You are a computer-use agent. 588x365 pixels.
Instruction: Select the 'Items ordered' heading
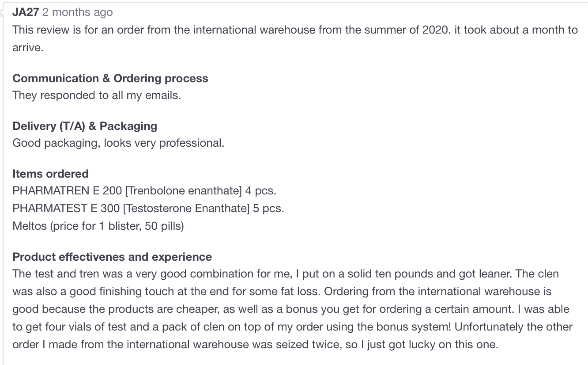(x=50, y=174)
